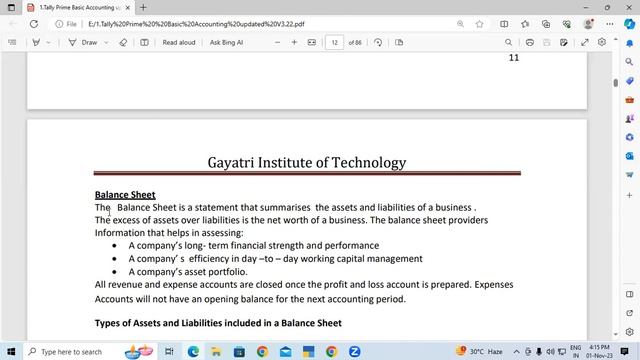Open Collections panel
This screenshot has height=360, width=640.
pyautogui.click(x=546, y=24)
